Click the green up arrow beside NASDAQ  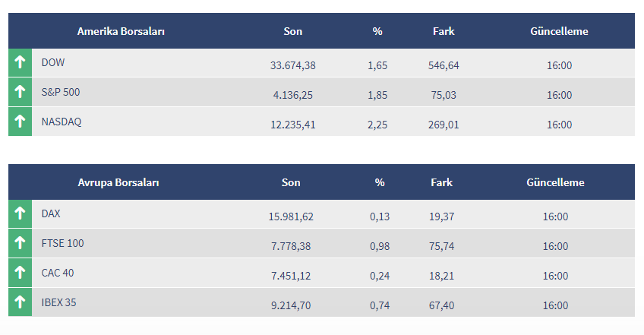coord(20,122)
